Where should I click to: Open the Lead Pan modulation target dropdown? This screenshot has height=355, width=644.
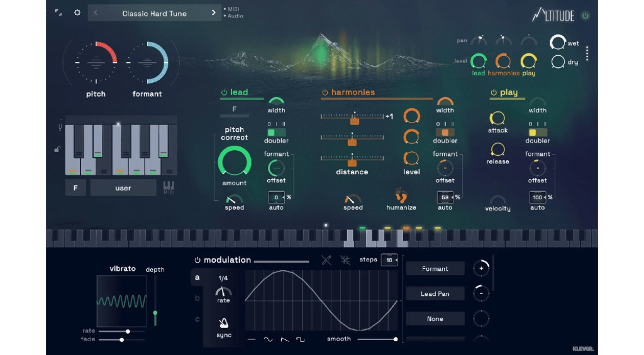(x=435, y=294)
